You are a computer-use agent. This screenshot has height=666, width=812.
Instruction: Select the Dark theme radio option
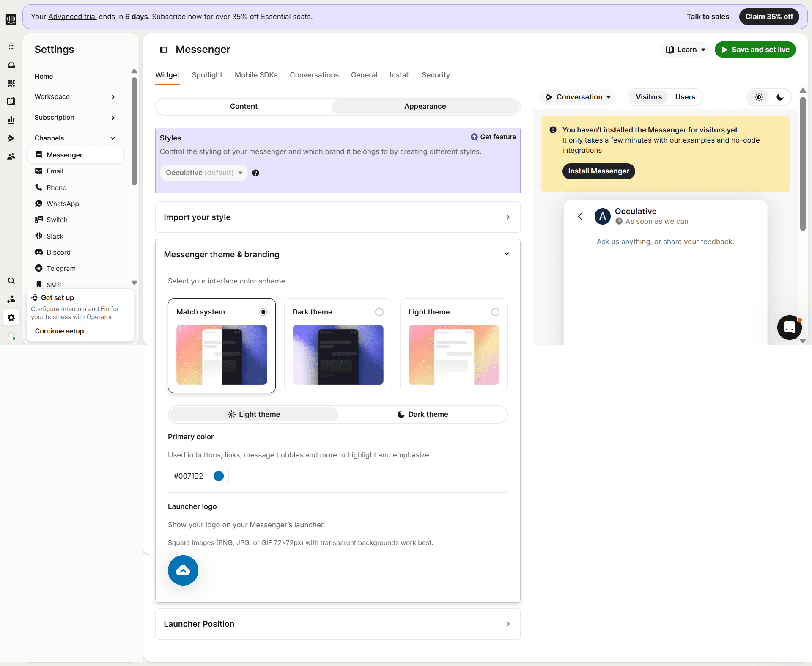(379, 312)
